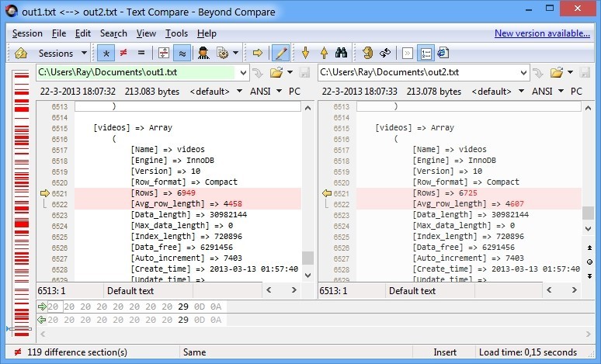Screen dimensions: 601x364
Task: Click the out1.txt path input field
Action: point(136,72)
